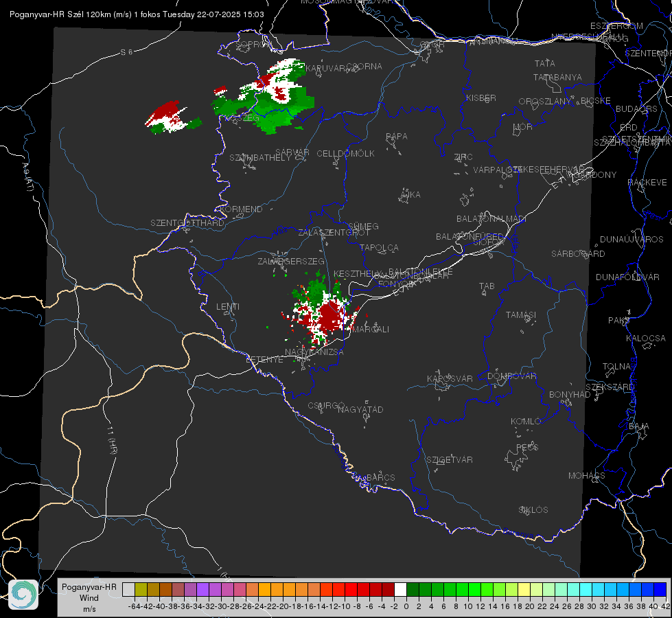672x618 pixels.
Task: Click the TATA city label
Action: click(x=545, y=63)
